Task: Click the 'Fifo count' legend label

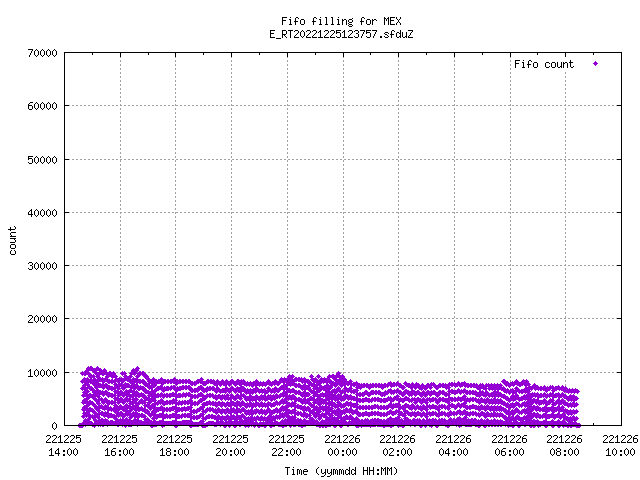Action: (x=544, y=64)
